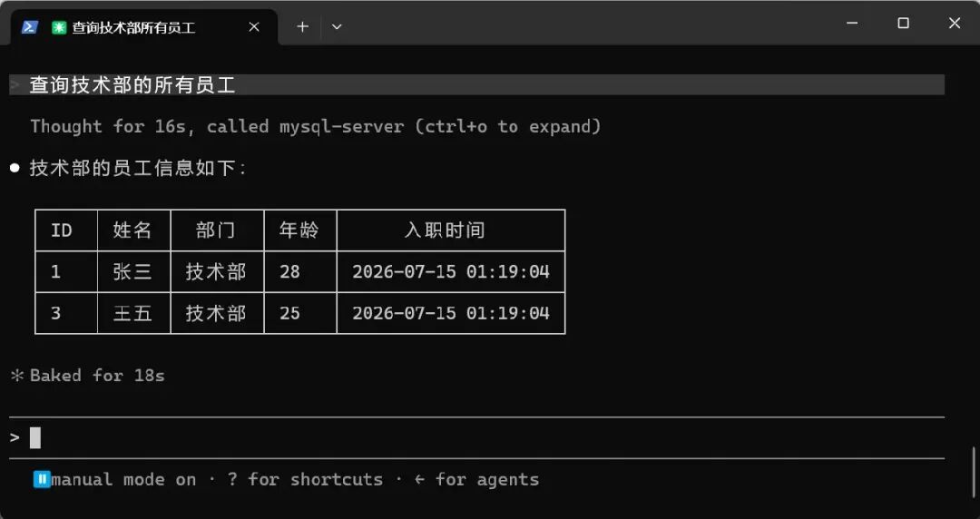Click the green asterisk tab icon

click(59, 27)
